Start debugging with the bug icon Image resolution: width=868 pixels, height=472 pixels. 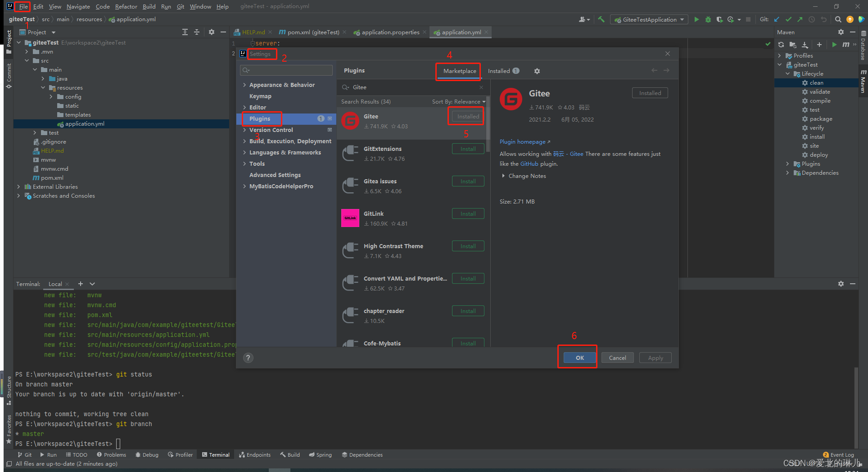pyautogui.click(x=708, y=19)
